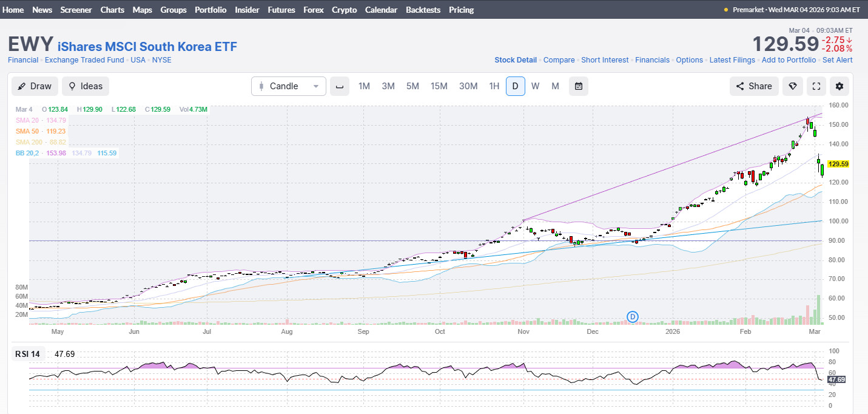Switch to the weekly W timeframe
This screenshot has height=414, width=868.
tap(535, 86)
